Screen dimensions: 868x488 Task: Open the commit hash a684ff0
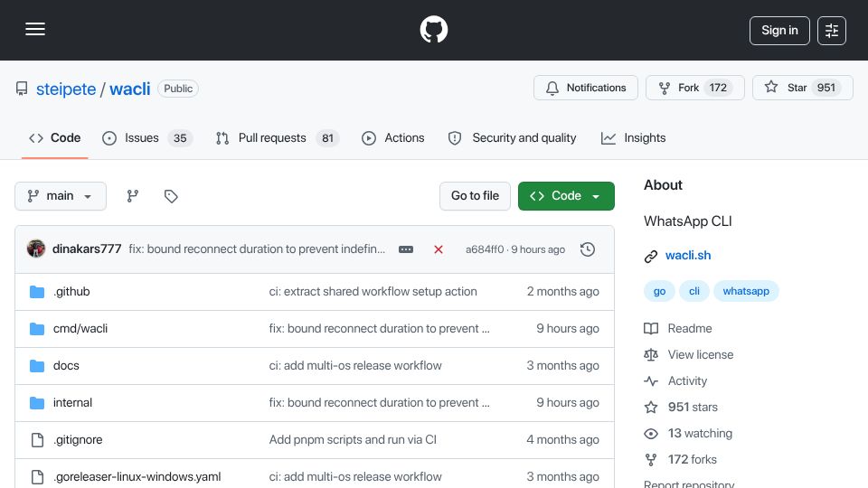pos(485,249)
